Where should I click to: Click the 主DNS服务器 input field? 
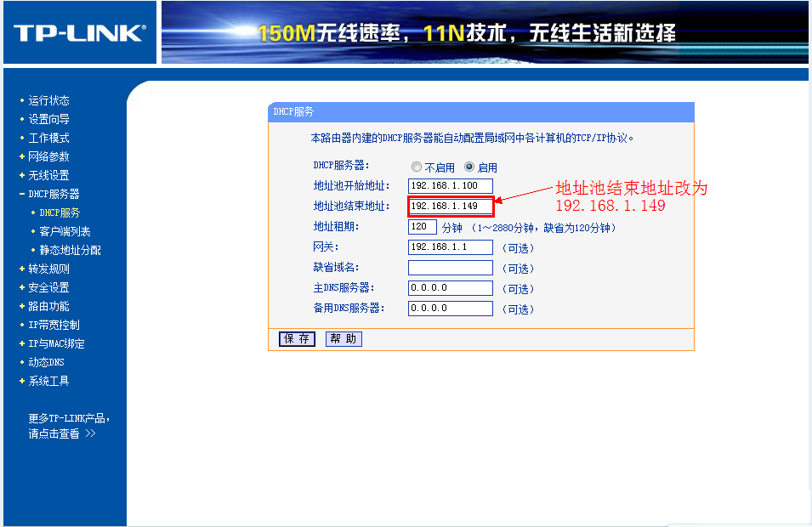pyautogui.click(x=450, y=288)
